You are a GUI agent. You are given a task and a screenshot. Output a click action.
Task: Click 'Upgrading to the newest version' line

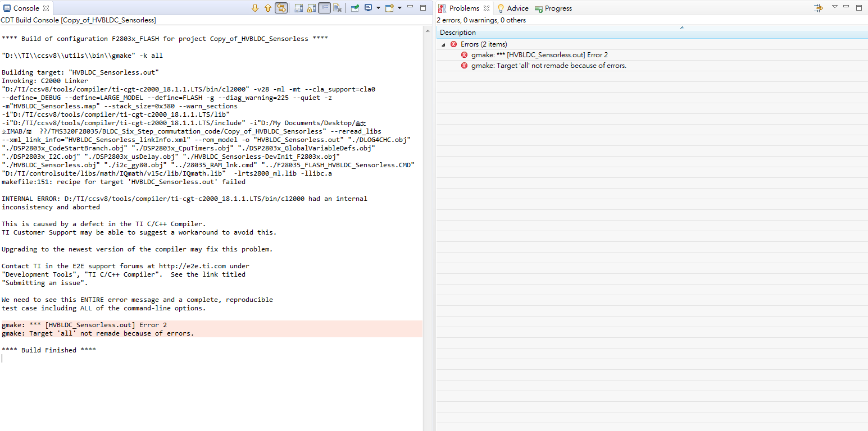coord(137,249)
